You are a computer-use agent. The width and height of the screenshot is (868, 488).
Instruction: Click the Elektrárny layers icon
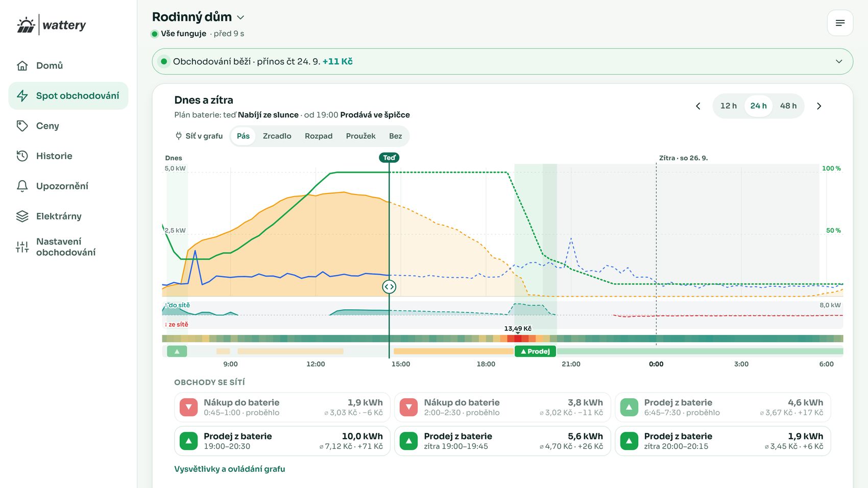click(22, 216)
